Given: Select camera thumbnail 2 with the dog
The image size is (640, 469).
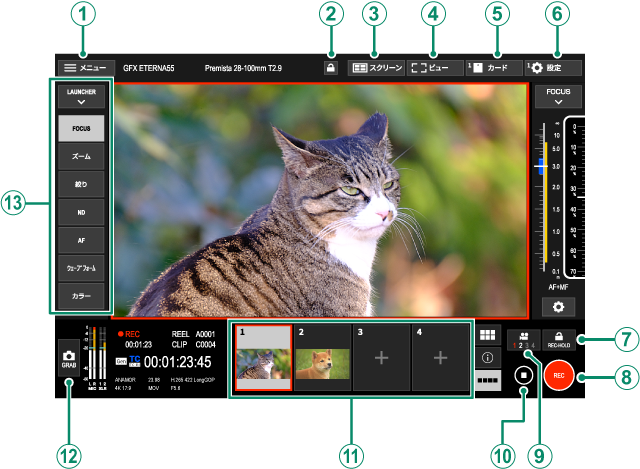Looking at the screenshot, I should (x=321, y=357).
